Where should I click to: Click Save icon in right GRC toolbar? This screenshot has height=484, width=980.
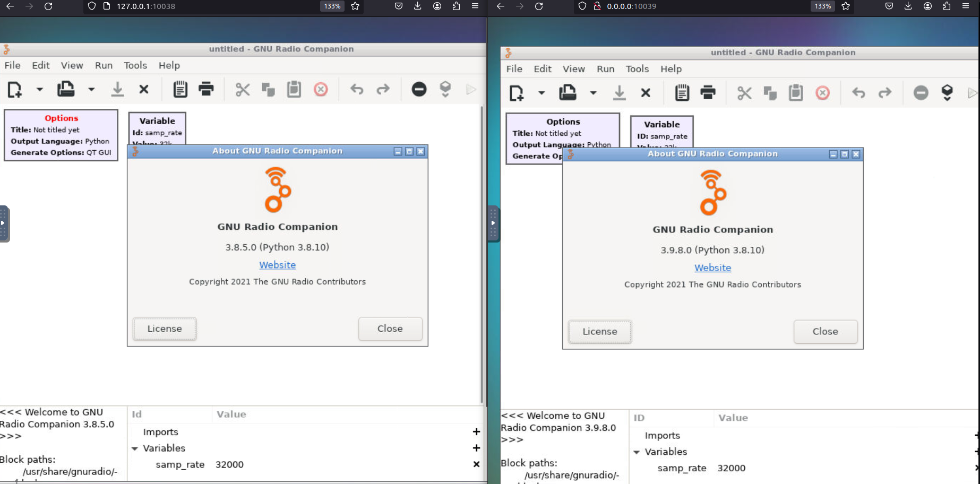(619, 93)
